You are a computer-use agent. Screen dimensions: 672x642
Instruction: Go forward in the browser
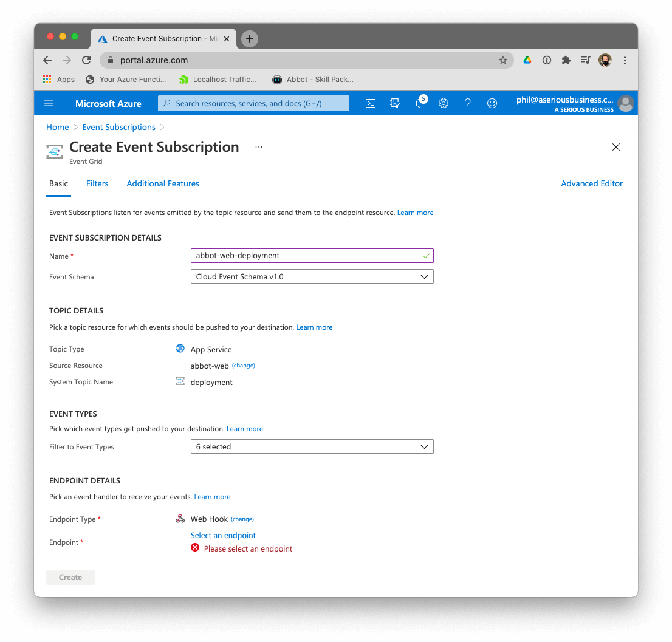[x=67, y=60]
